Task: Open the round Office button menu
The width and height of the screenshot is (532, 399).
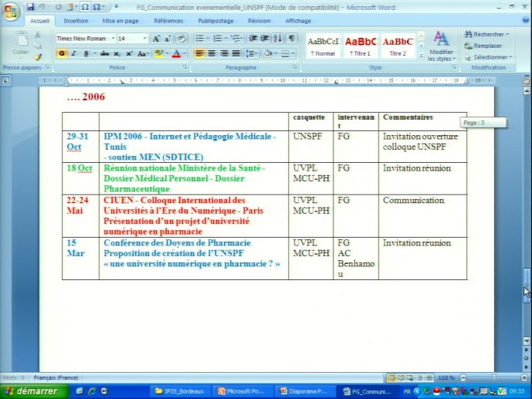Action: [x=10, y=12]
